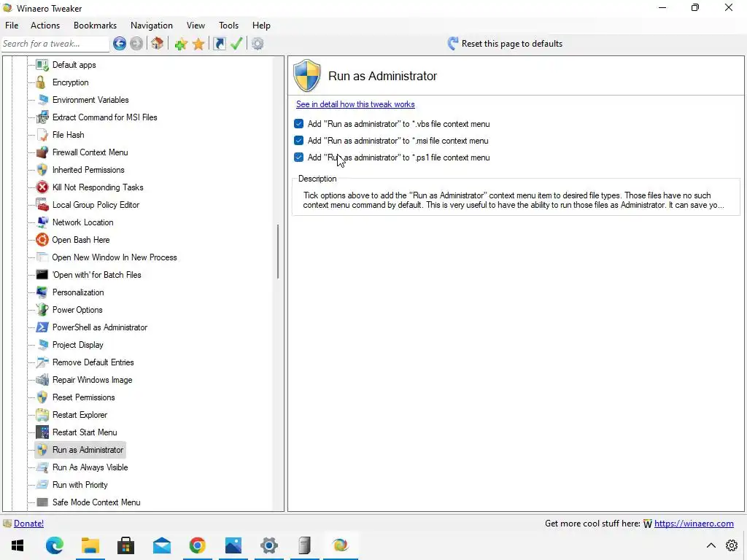Image resolution: width=747 pixels, height=560 pixels.
Task: Click the Safe Mode Context Menu icon
Action: [42, 502]
